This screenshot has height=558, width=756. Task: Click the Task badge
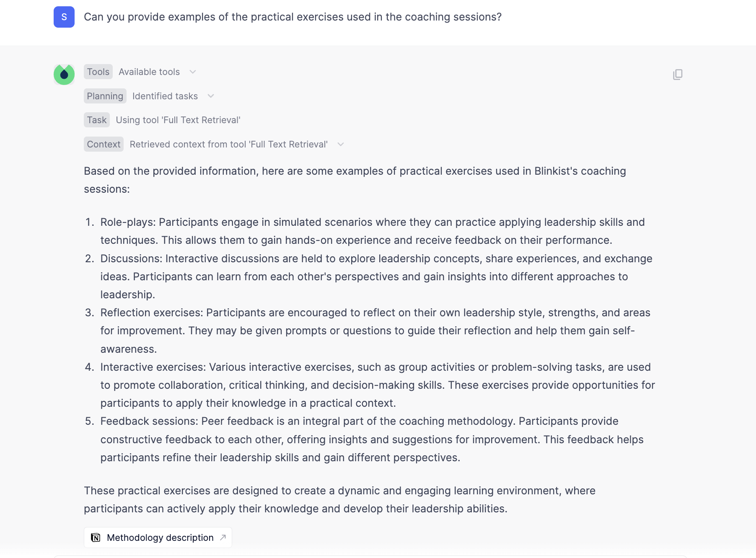tap(97, 120)
